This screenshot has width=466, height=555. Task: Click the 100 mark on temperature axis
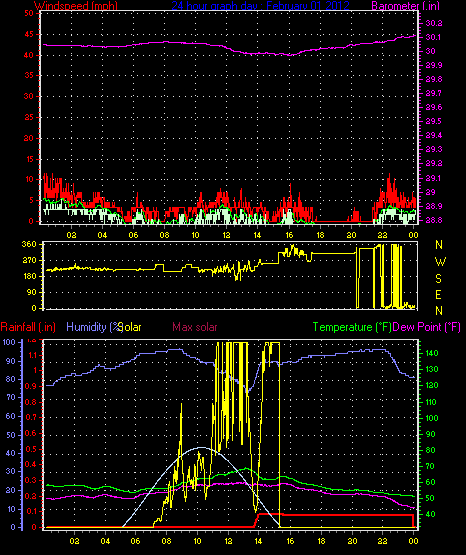tap(432, 418)
